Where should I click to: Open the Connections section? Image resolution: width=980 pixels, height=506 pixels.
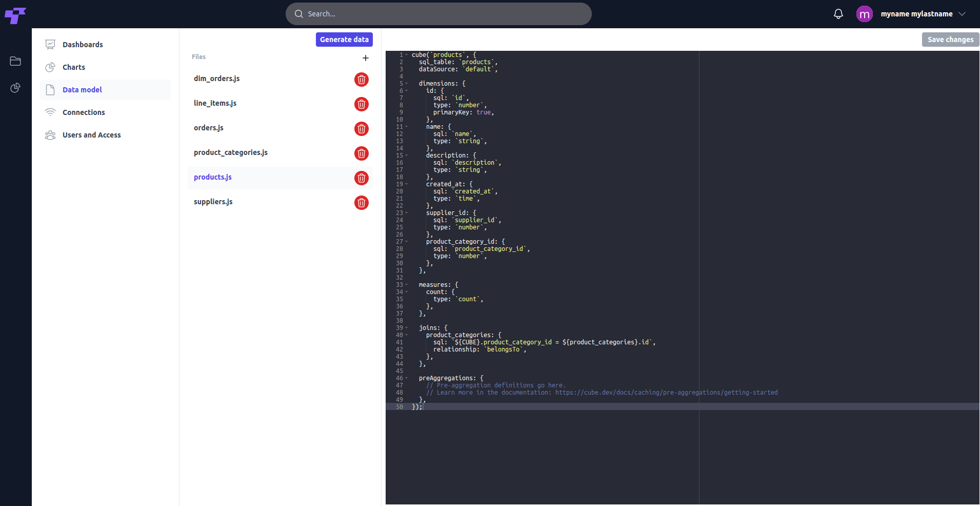coord(83,112)
